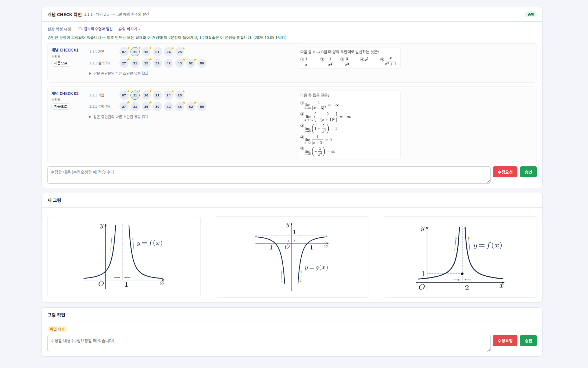
Task: Click 자동으로 button in 개념 CHECK 02
Action: pos(61,107)
